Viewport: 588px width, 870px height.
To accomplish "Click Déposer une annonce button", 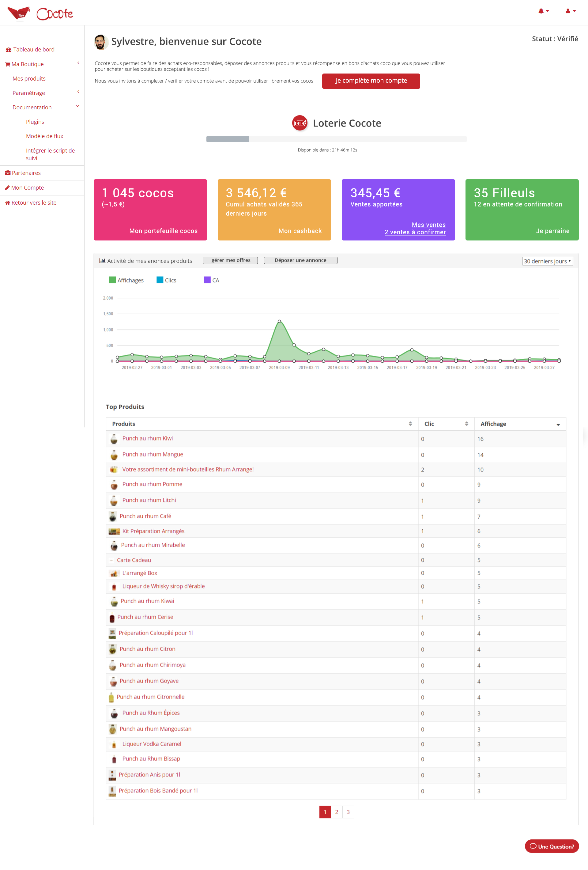I will [300, 260].
